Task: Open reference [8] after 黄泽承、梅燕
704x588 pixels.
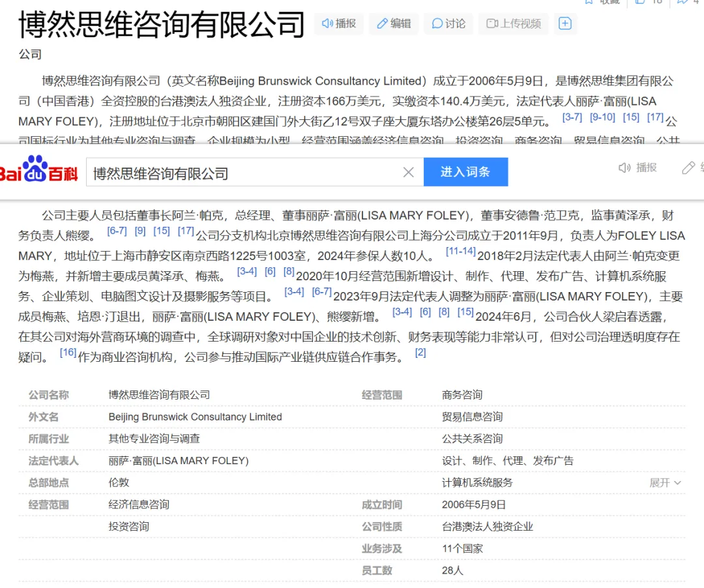Action: click(x=289, y=272)
